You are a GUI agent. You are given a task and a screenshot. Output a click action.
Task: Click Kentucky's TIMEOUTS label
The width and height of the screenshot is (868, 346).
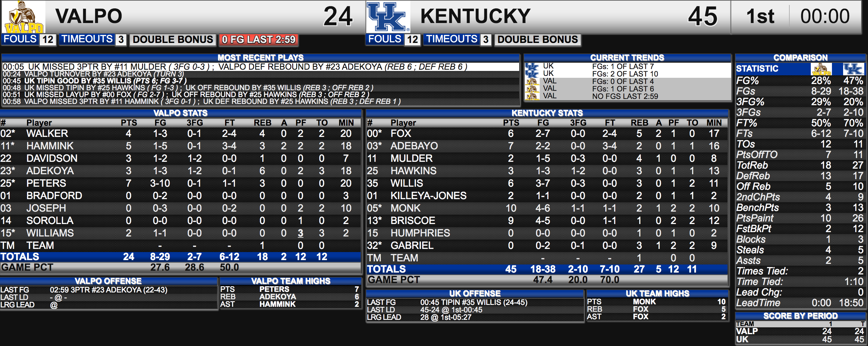pos(451,39)
